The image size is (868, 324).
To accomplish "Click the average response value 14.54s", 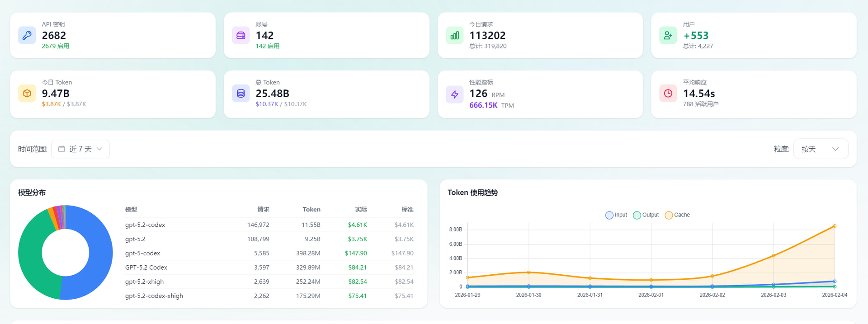I will click(699, 94).
